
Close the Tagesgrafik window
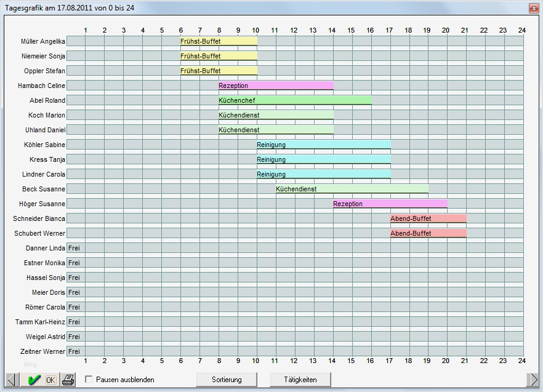pyautogui.click(x=533, y=7)
